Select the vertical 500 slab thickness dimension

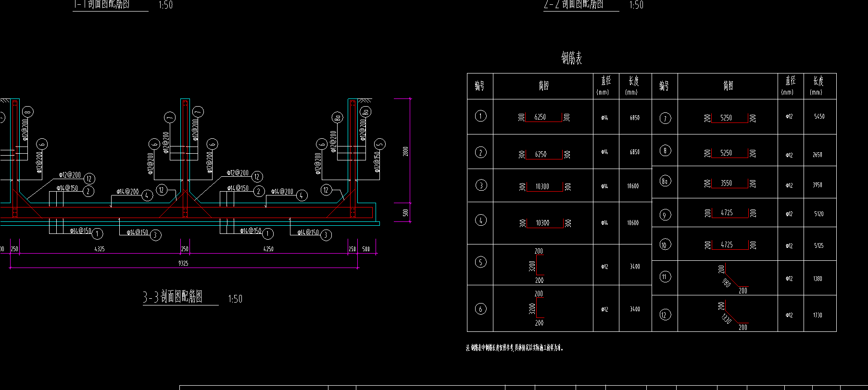tap(405, 212)
